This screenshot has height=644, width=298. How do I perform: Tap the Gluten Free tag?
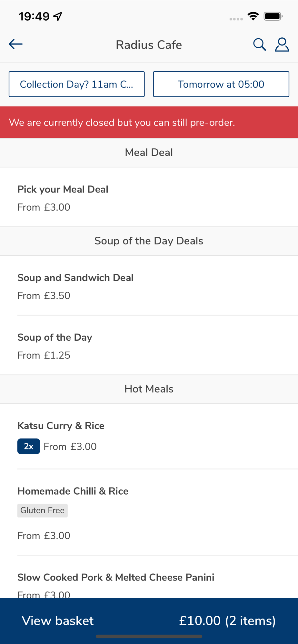pos(43,510)
